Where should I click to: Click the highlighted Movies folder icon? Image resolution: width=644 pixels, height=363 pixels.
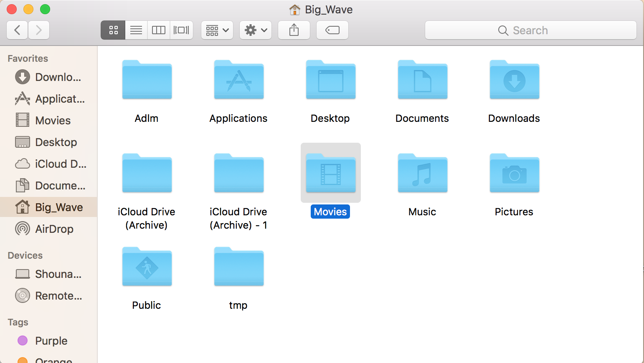point(331,173)
